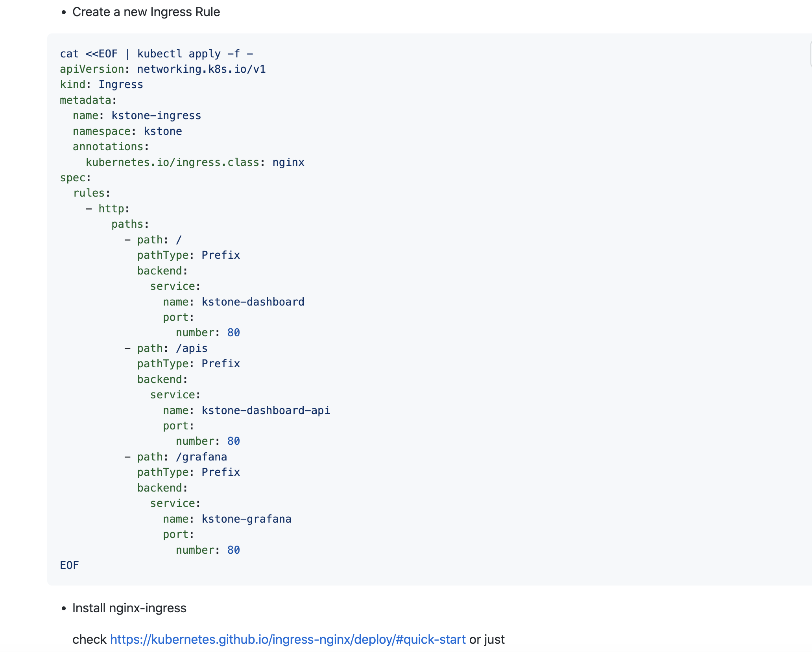The height and width of the screenshot is (652, 812).
Task: Open the ingress-nginx quick-start link
Action: coord(288,639)
